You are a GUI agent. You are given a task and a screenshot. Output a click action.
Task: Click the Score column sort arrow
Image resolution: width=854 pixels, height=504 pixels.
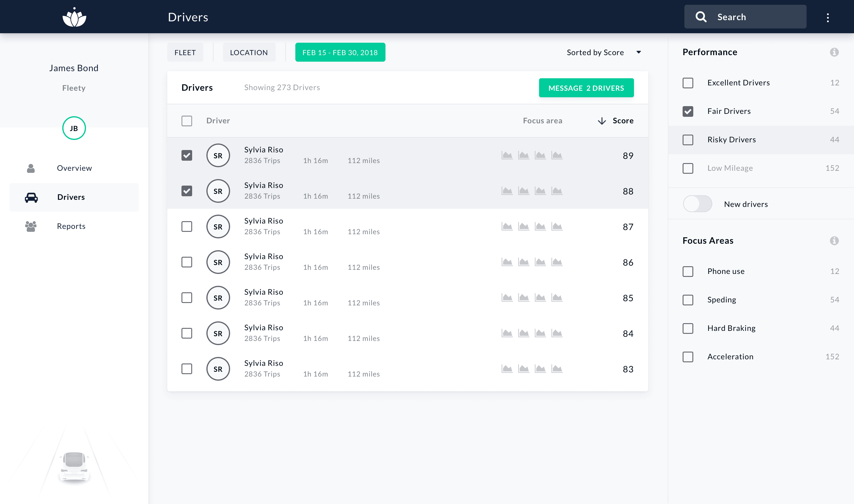(602, 121)
